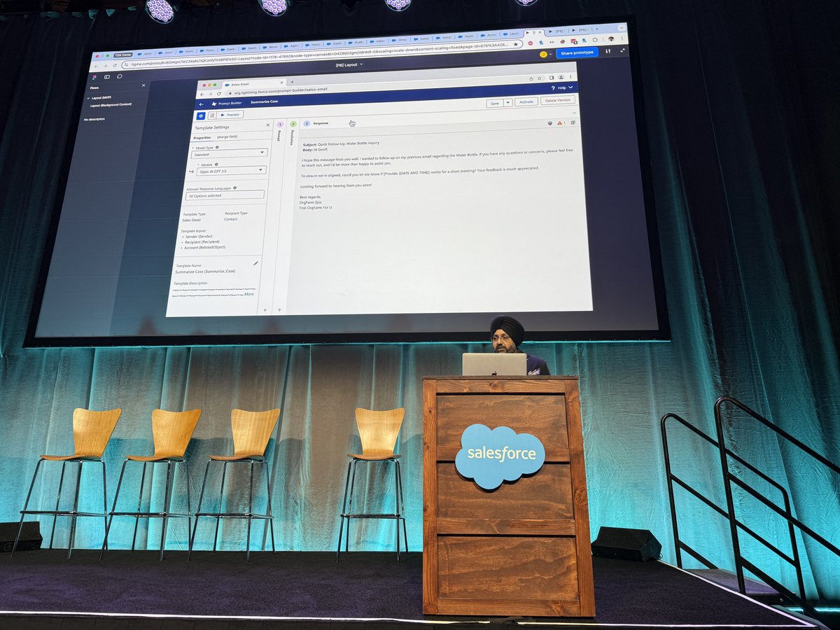
Task: Open the [PB] Layout title dropdown
Action: [x=349, y=65]
